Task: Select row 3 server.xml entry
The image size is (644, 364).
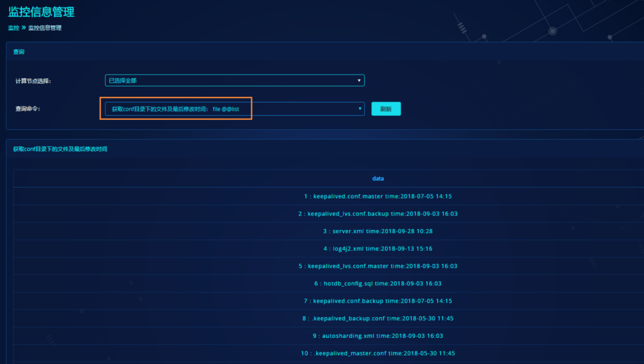Action: coord(378,231)
